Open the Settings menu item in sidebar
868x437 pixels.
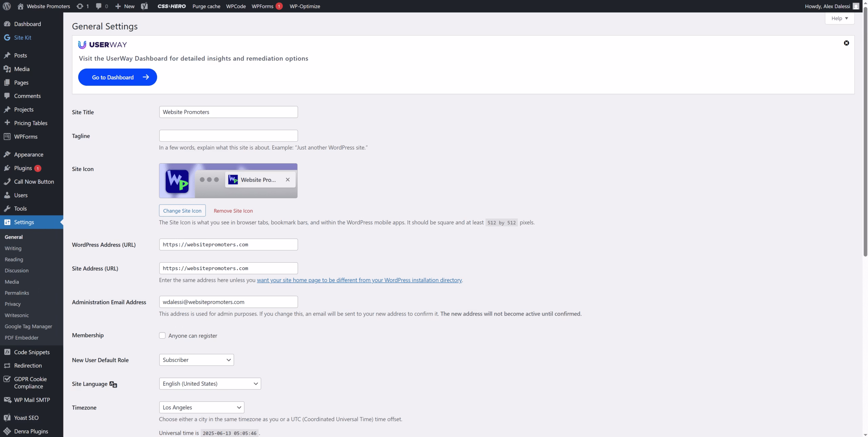[x=32, y=222]
